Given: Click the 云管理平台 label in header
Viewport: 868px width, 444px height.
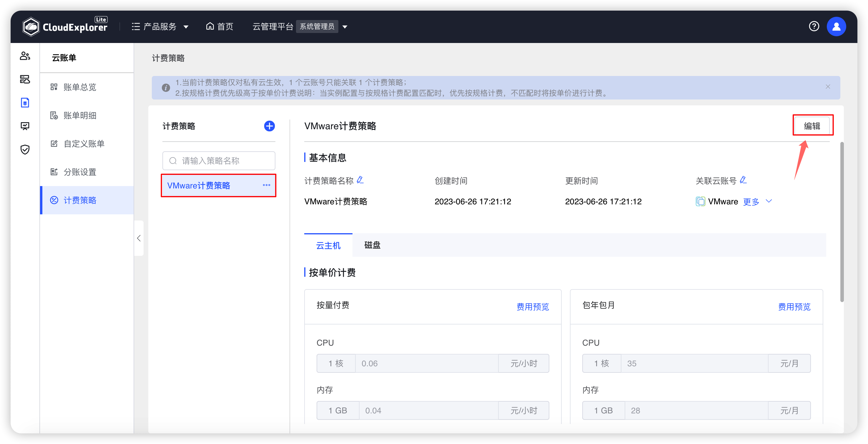Looking at the screenshot, I should click(x=273, y=26).
